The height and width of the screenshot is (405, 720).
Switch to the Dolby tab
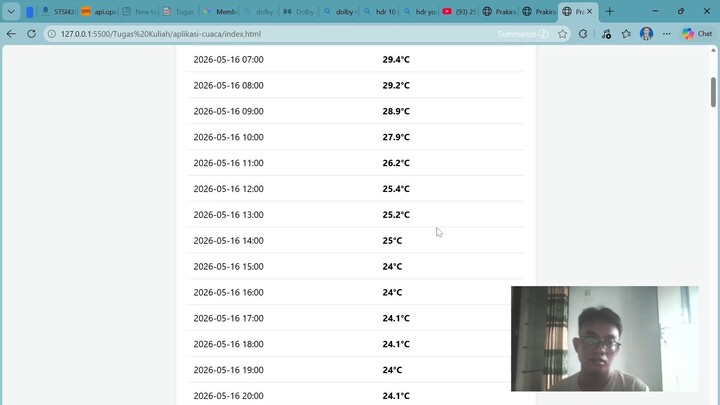[298, 11]
